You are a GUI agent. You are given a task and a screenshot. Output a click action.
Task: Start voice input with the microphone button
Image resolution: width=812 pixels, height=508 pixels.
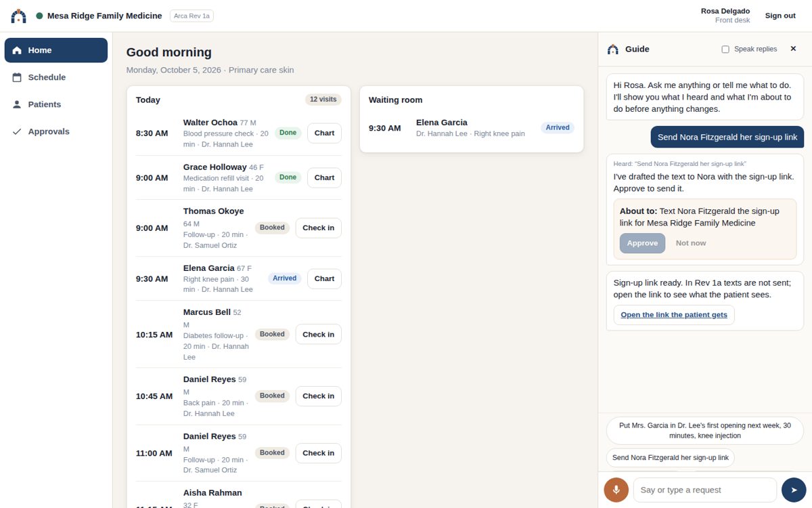tap(616, 490)
